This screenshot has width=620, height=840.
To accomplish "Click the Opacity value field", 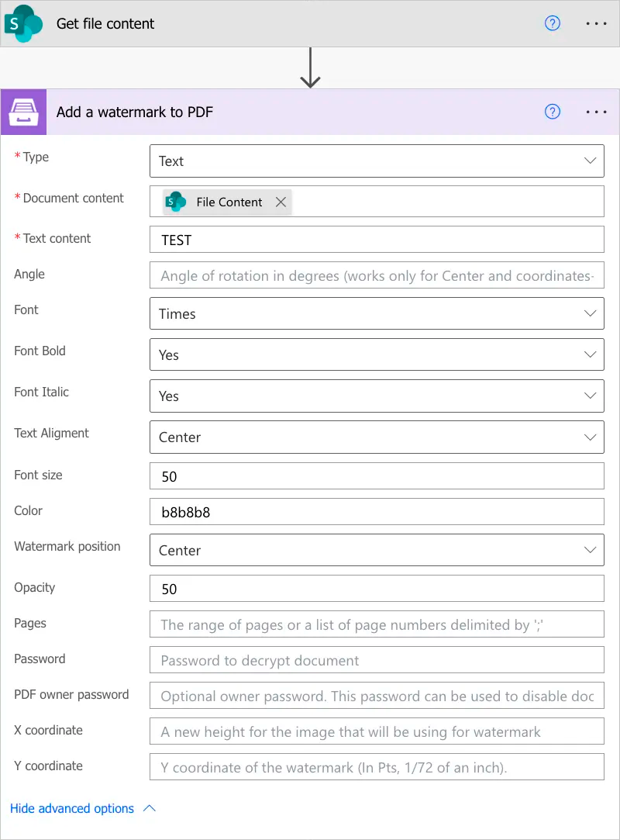I will pyautogui.click(x=377, y=588).
